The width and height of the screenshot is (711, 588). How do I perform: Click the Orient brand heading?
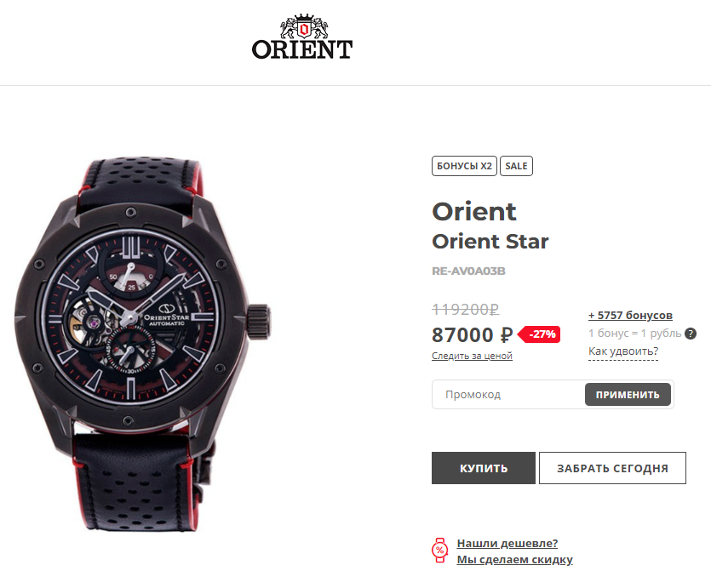click(x=473, y=212)
